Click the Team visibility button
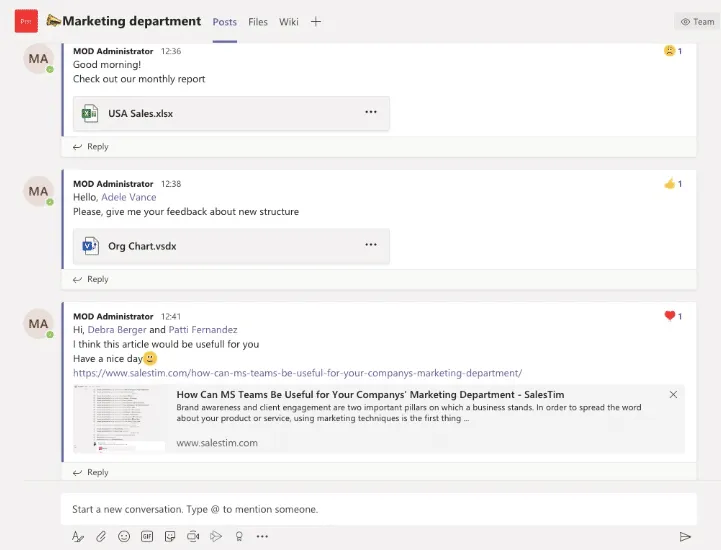 [697, 22]
